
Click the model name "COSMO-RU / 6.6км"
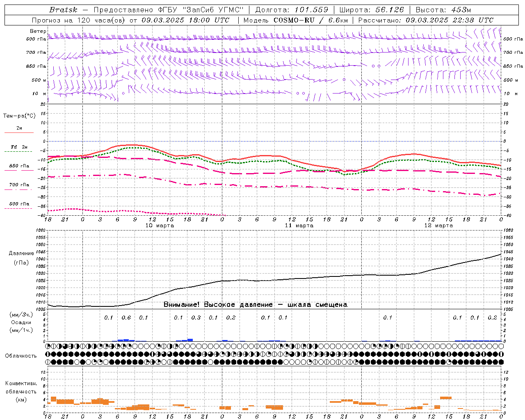click(x=311, y=20)
